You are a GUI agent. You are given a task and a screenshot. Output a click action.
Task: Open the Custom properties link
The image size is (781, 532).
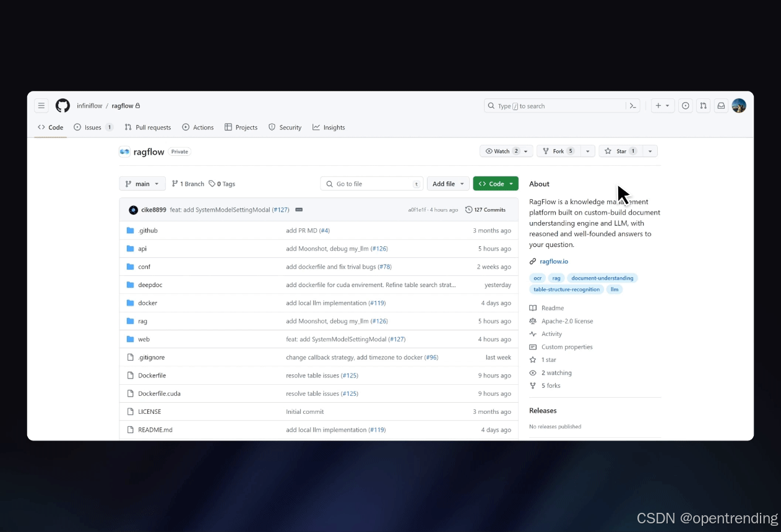(567, 347)
